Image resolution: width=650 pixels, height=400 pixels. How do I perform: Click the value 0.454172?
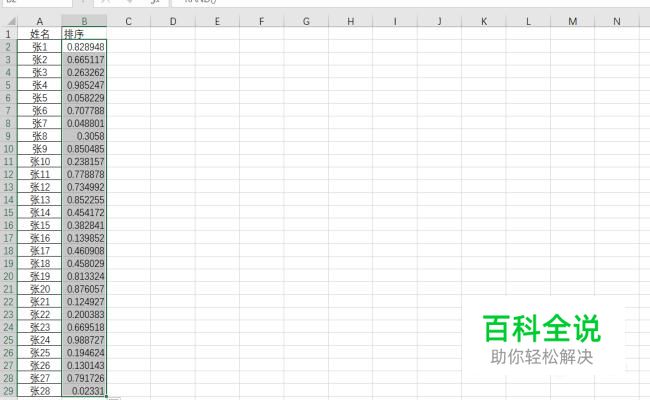coord(84,213)
